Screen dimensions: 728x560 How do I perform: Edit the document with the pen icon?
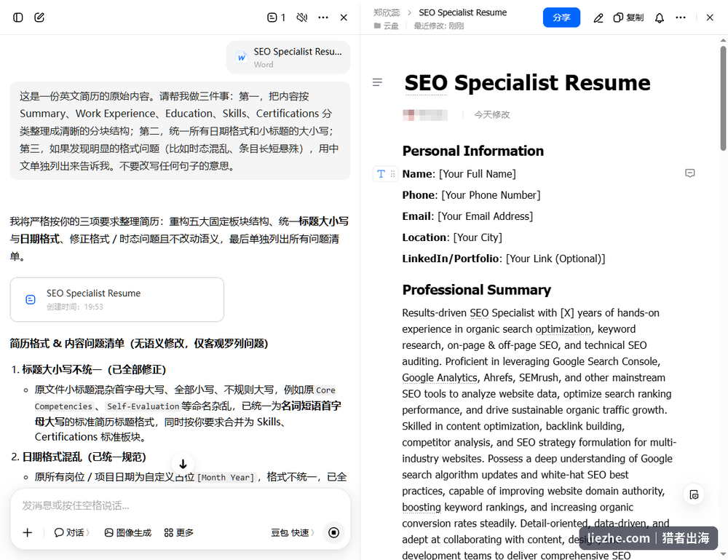click(598, 18)
